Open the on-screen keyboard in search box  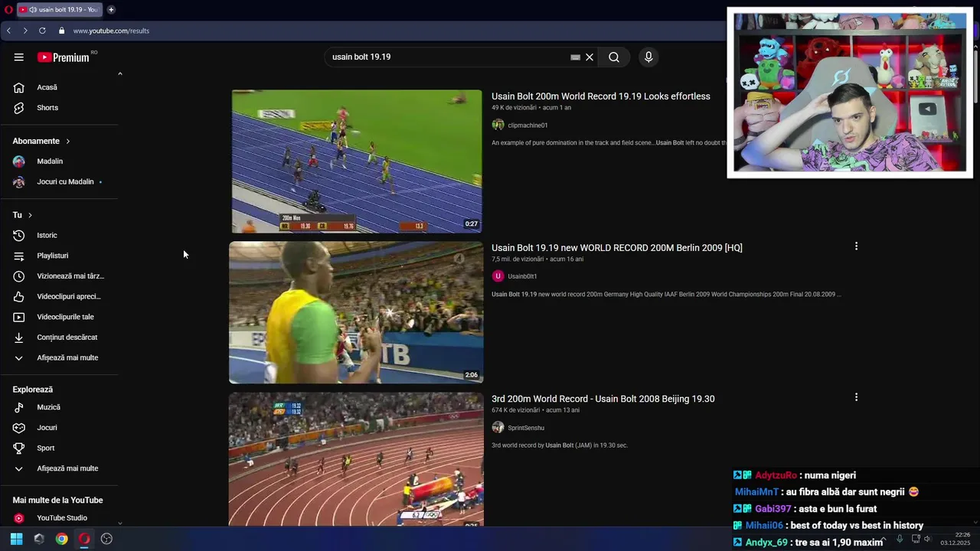(x=576, y=57)
